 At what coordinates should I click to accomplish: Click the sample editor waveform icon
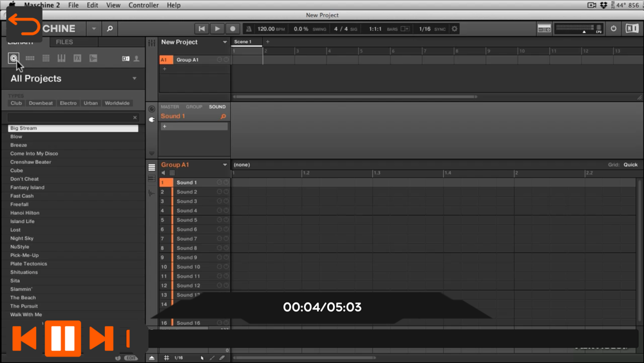pos(151,193)
